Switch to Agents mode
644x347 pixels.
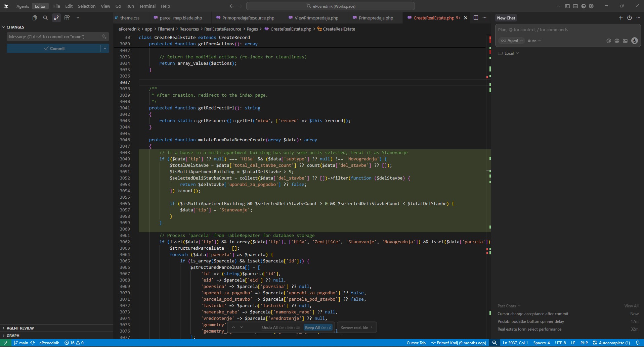pyautogui.click(x=23, y=6)
